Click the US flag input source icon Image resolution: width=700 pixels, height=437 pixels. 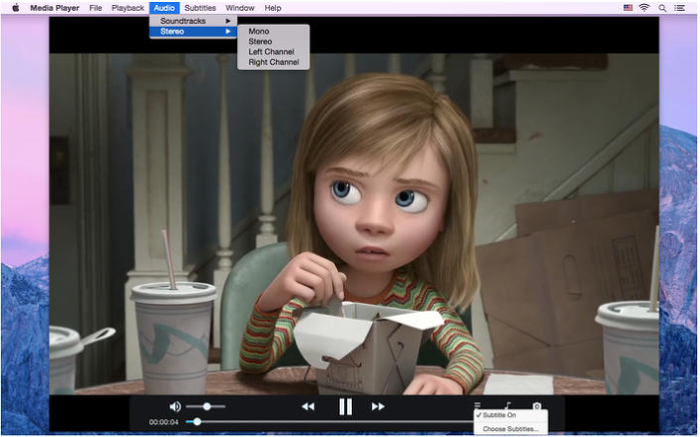[x=628, y=8]
